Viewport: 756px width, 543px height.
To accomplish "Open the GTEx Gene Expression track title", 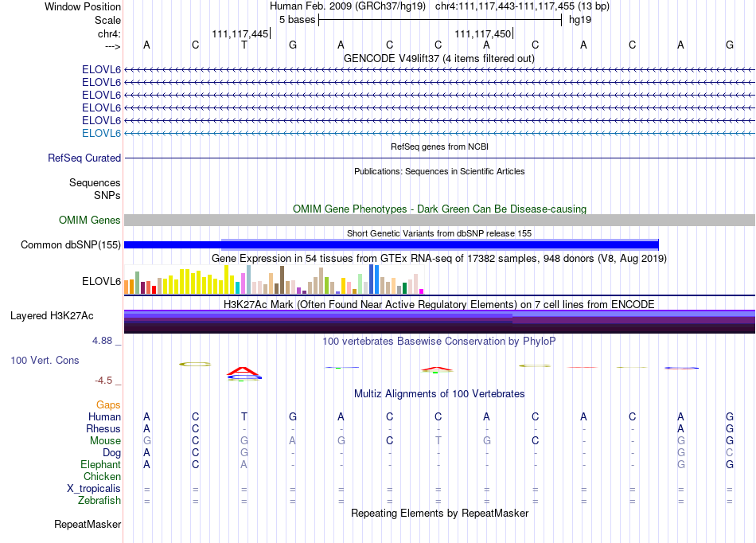I will point(439,259).
